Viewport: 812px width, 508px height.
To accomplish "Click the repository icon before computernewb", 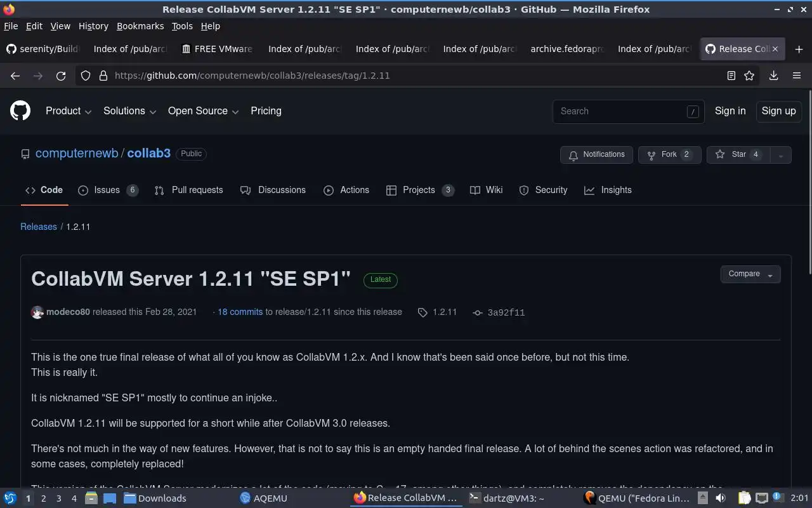I will point(25,154).
